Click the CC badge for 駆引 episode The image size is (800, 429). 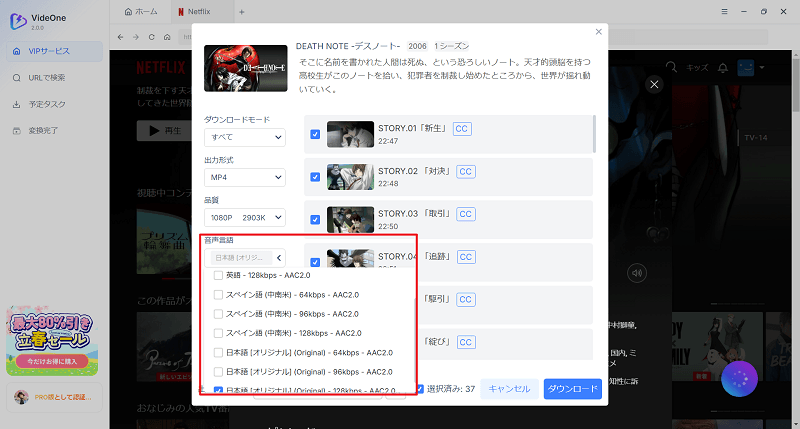(466, 299)
